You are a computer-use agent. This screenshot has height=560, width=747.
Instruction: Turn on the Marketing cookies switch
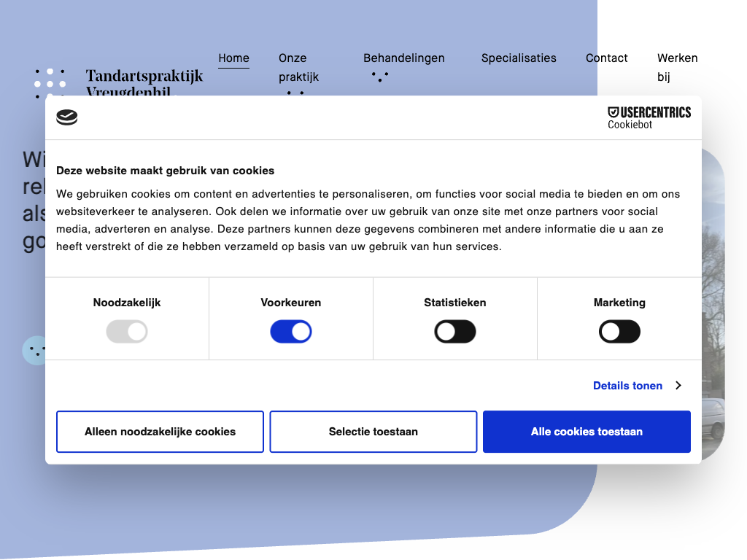pyautogui.click(x=619, y=332)
